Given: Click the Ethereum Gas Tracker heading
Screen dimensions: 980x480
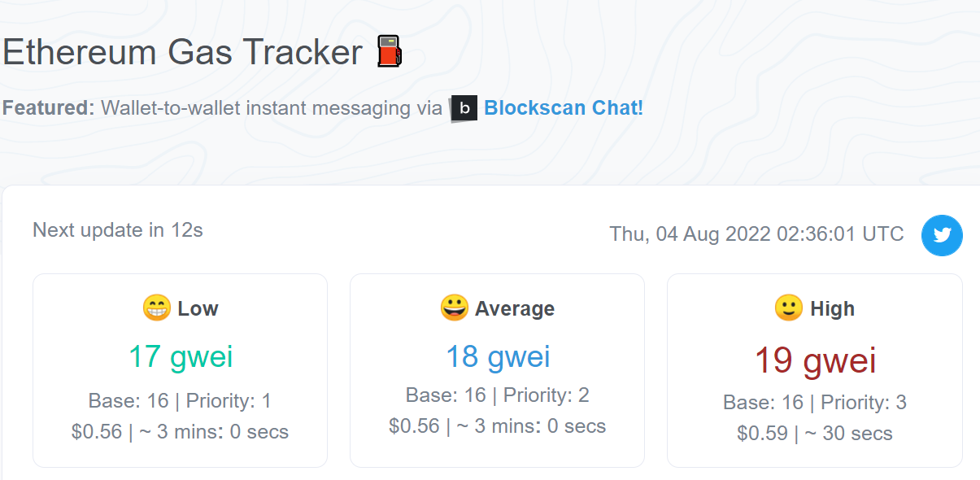Looking at the screenshot, I should [x=182, y=52].
